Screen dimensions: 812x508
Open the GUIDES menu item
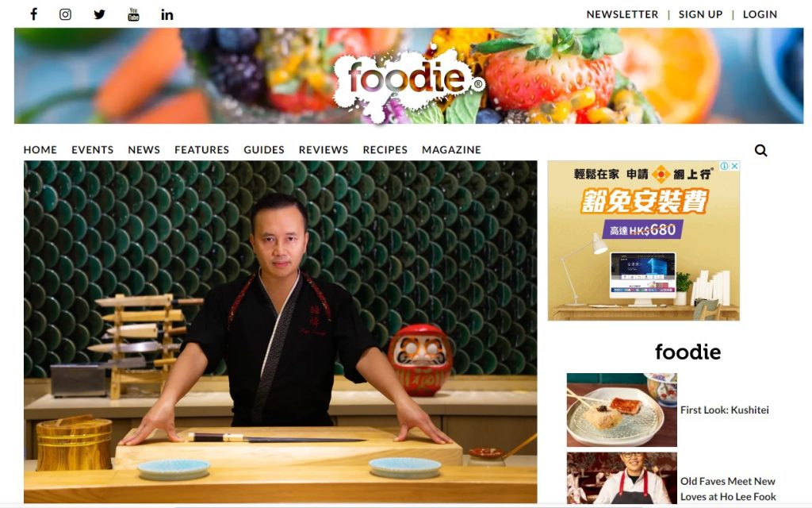263,150
